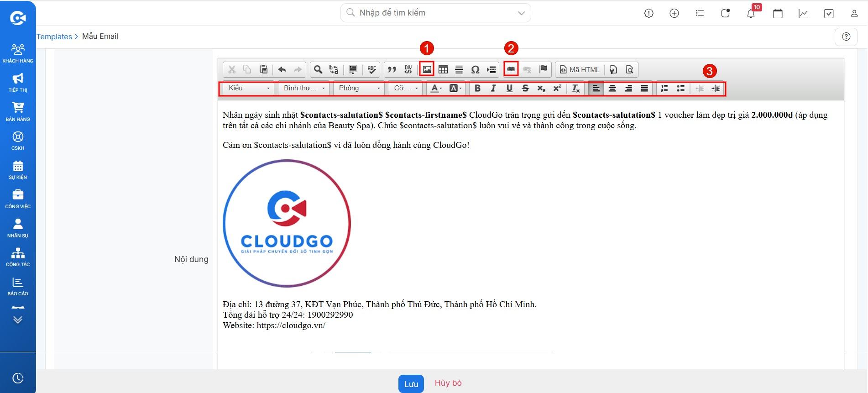Image resolution: width=868 pixels, height=393 pixels.
Task: Insert a horizontal line
Action: pos(459,69)
